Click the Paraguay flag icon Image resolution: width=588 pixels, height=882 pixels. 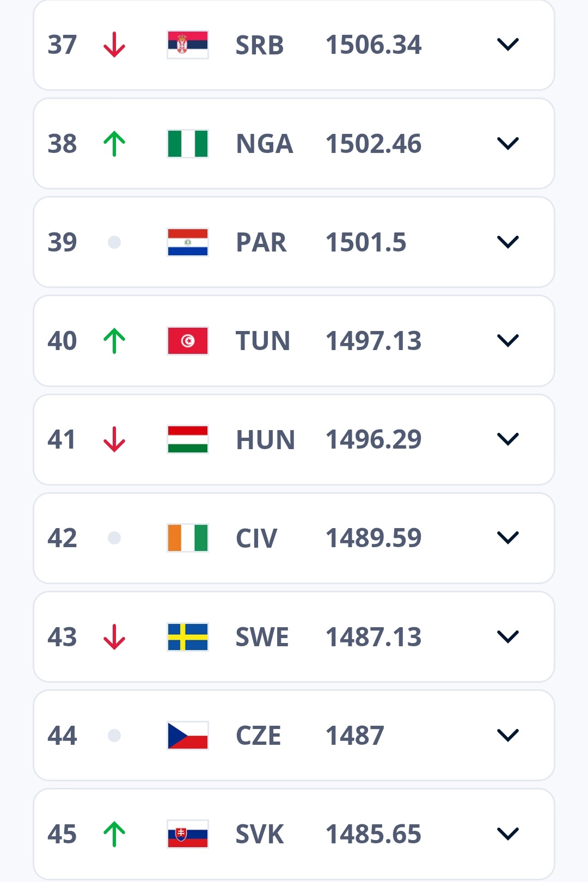[x=188, y=242]
